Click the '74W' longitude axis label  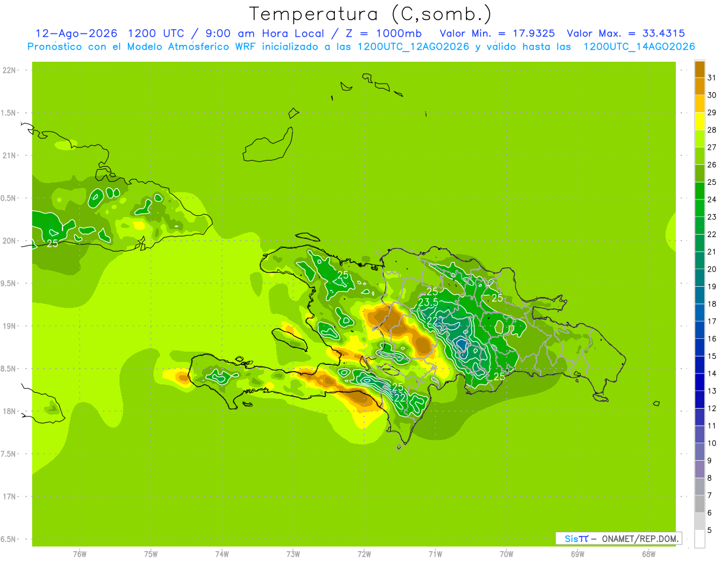(x=222, y=554)
